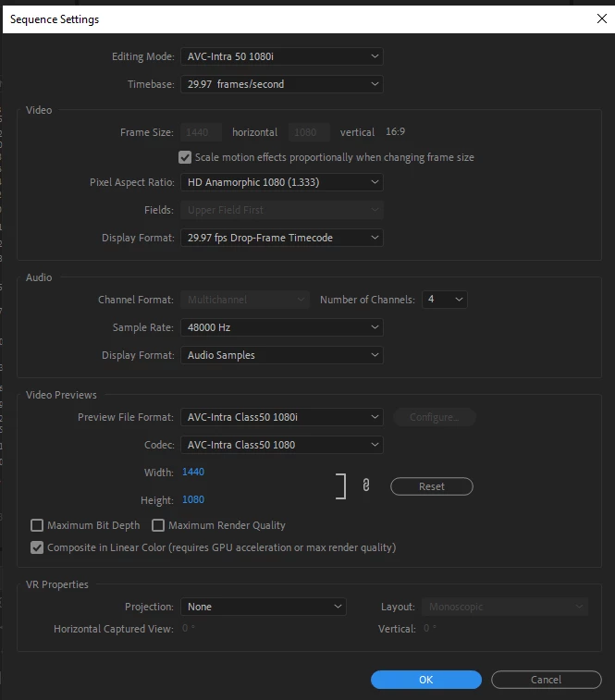Enable Maximum Render Quality checkbox
This screenshot has width=615, height=700.
tap(158, 525)
